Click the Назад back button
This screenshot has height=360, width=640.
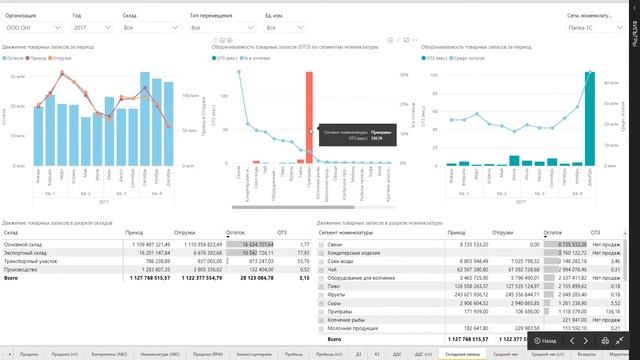tap(545, 340)
